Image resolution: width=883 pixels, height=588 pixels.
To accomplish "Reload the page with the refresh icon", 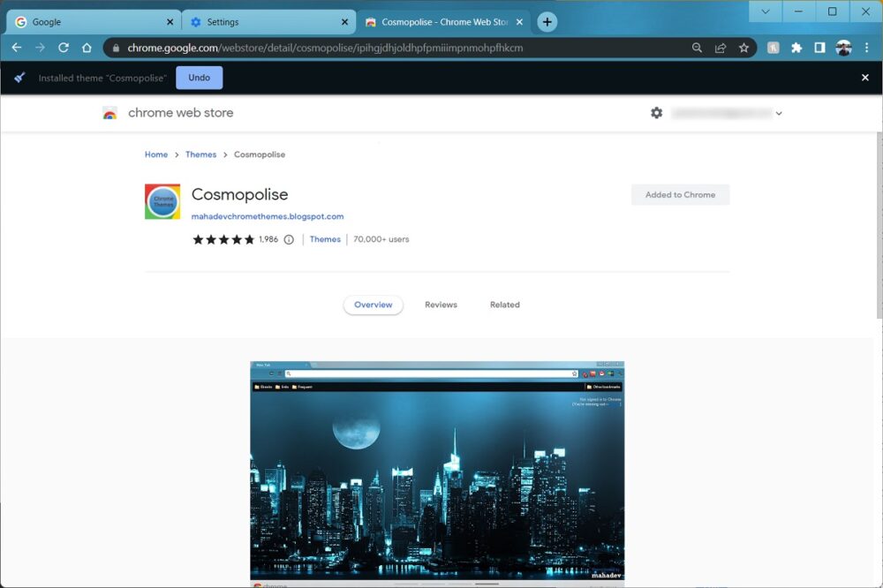I will (x=64, y=48).
